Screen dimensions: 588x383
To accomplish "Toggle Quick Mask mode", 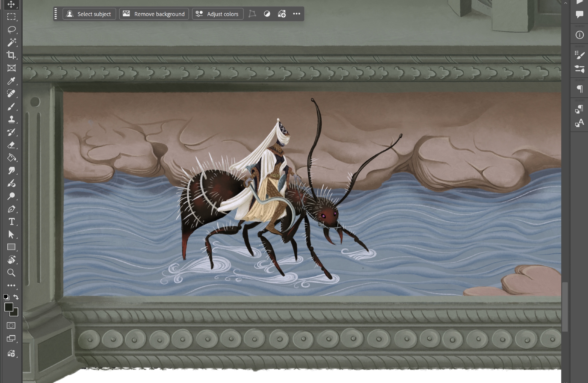I will click(11, 325).
